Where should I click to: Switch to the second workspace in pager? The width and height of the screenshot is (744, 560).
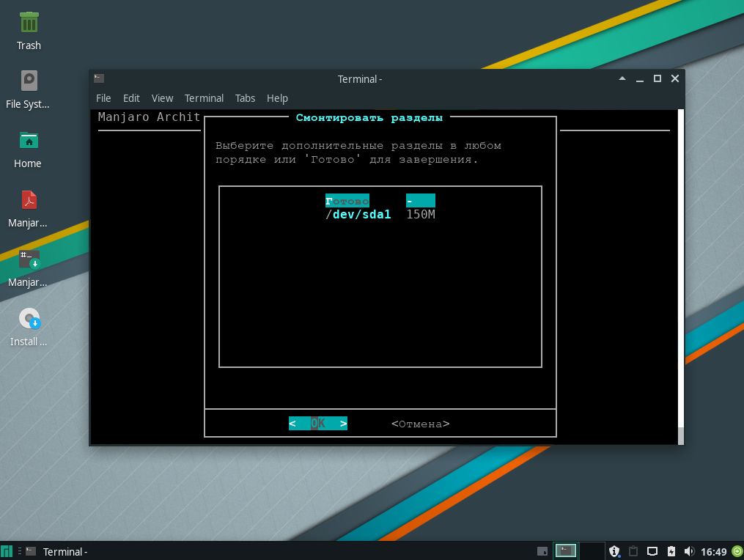(592, 551)
